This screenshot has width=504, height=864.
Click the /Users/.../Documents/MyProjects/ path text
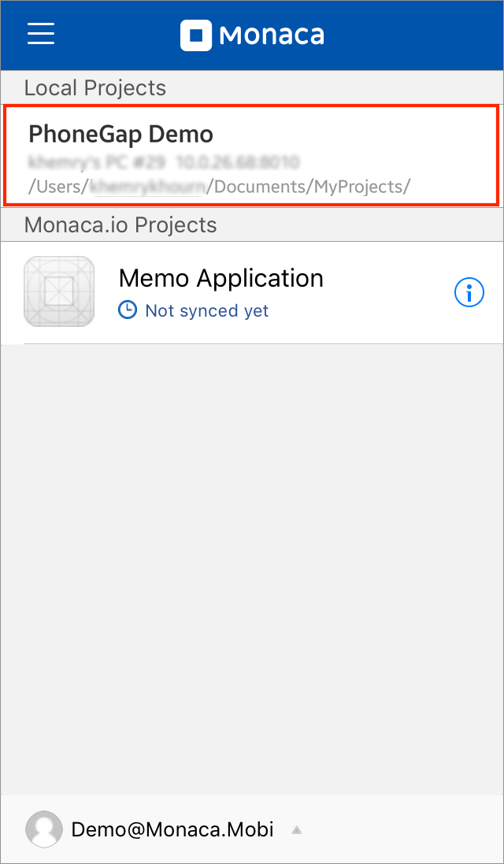tap(220, 187)
